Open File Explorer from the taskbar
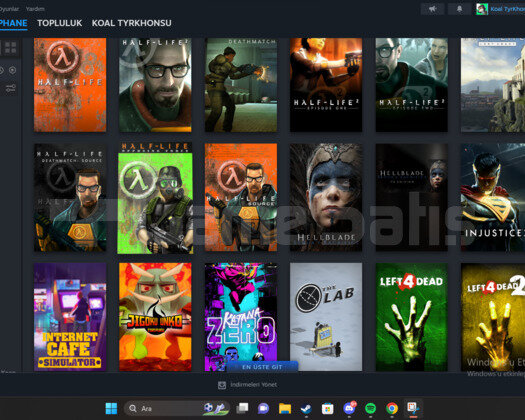The height and width of the screenshot is (420, 525). pos(285,408)
